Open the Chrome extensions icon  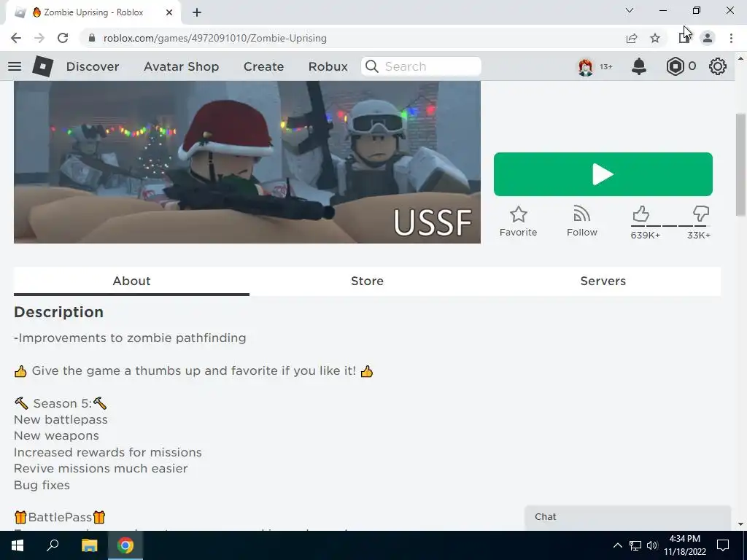tap(684, 38)
